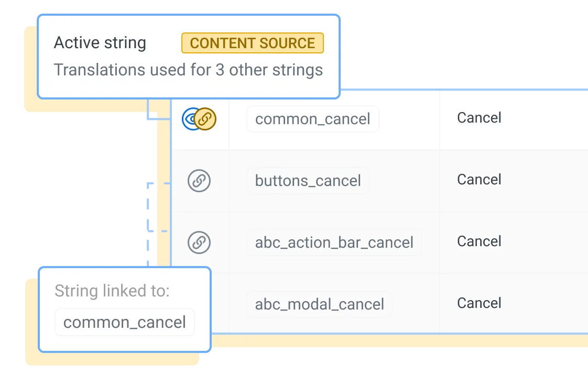The width and height of the screenshot is (588, 377).
Task: Click the link icon beside abc_action_bar_cancel
Action: pos(199,242)
